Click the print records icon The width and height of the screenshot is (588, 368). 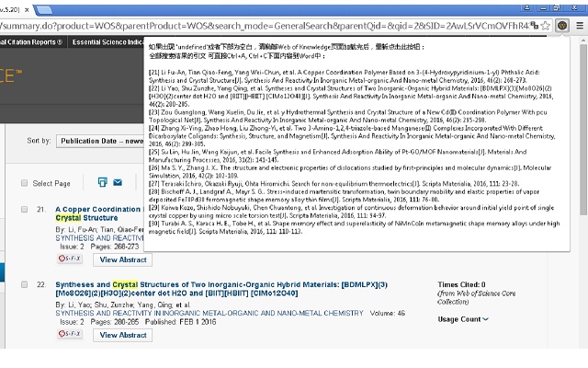pos(102,182)
